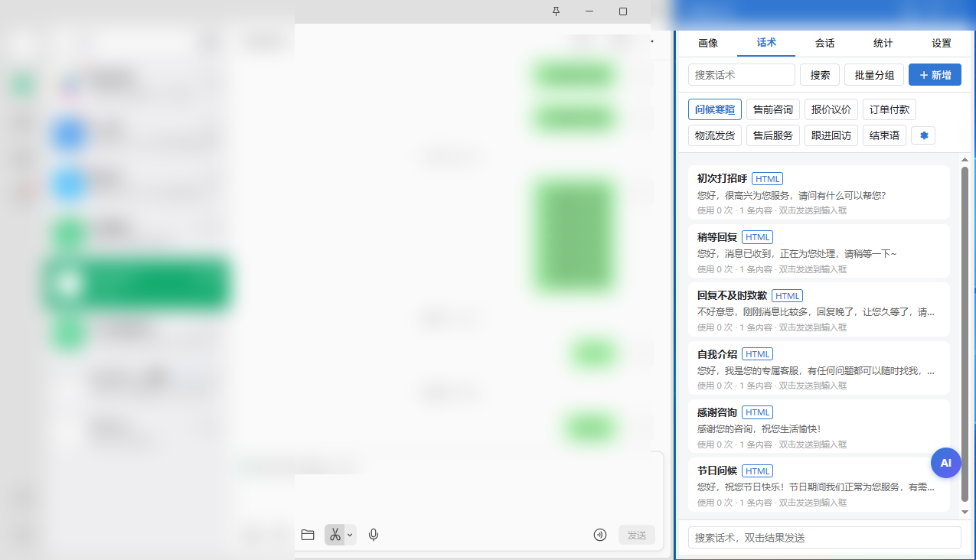Click the script list scroll down arrow

pyautogui.click(x=965, y=511)
